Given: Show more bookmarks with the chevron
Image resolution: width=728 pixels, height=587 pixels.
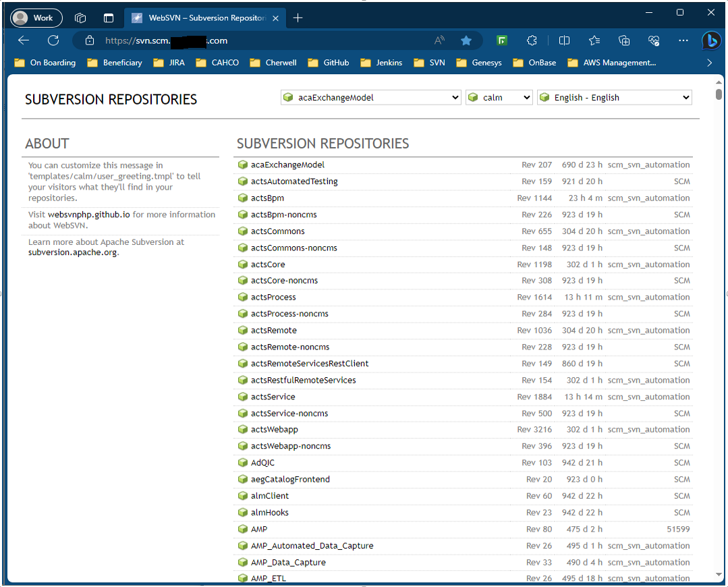Looking at the screenshot, I should click(709, 63).
